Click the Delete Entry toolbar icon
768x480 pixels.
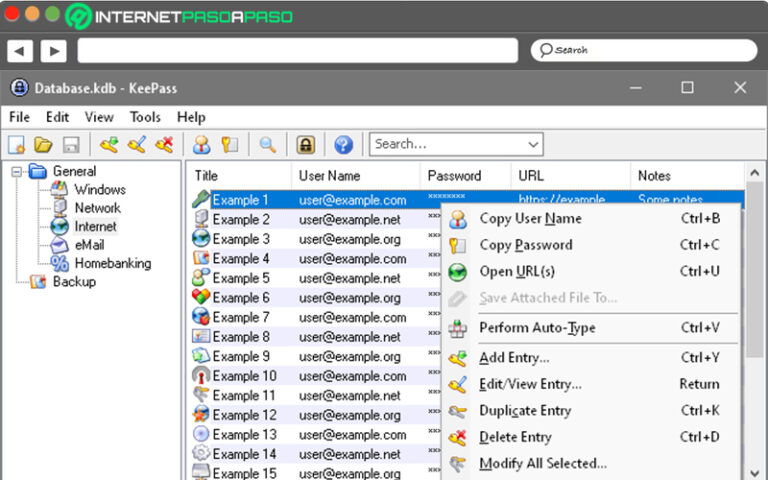coord(164,144)
